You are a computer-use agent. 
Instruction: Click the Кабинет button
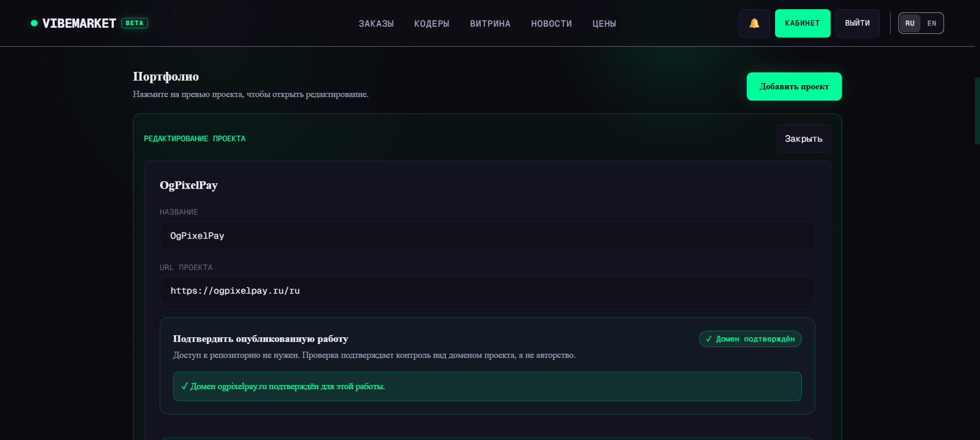pyautogui.click(x=802, y=23)
